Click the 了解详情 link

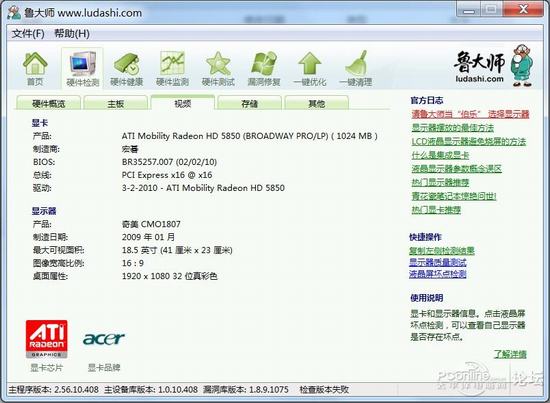tap(510, 354)
